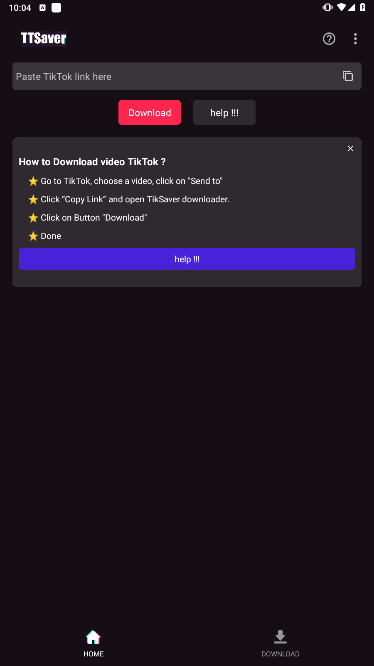Tap the TTSaver logo
The image size is (374, 666).
coord(44,39)
